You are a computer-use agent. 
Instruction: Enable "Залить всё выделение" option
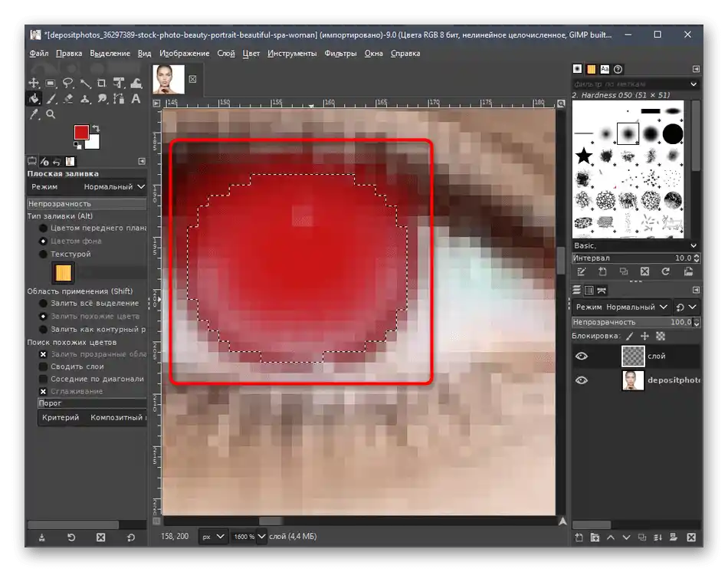44,304
